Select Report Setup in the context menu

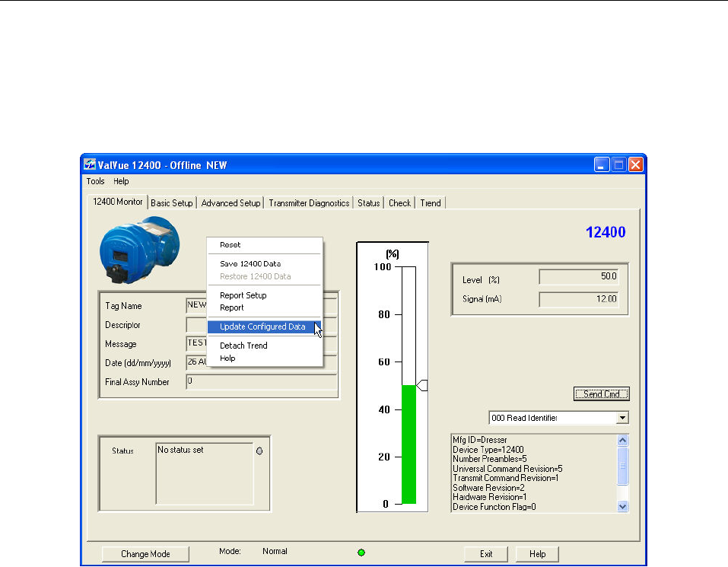(264, 295)
